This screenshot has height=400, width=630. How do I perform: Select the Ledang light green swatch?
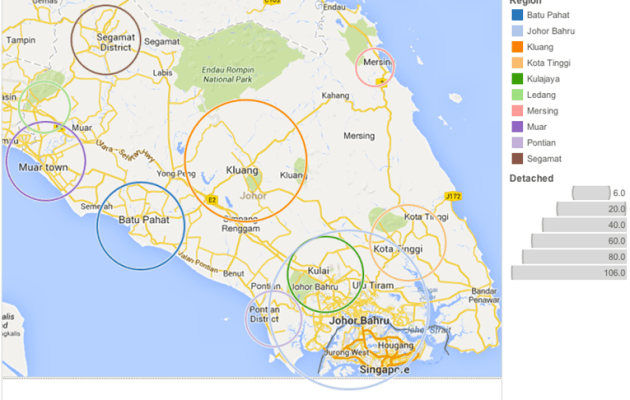click(x=517, y=95)
